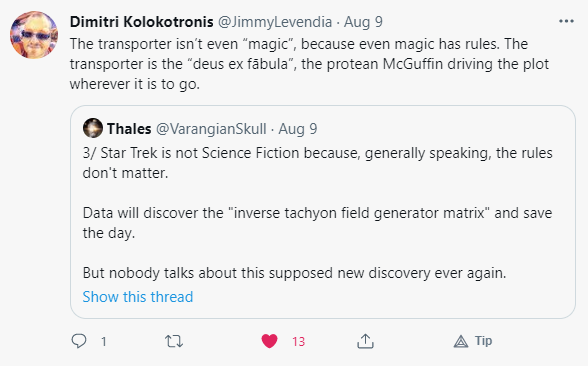Image resolution: width=588 pixels, height=366 pixels.
Task: Open the @JimmyLevendia handle
Action: pos(275,22)
